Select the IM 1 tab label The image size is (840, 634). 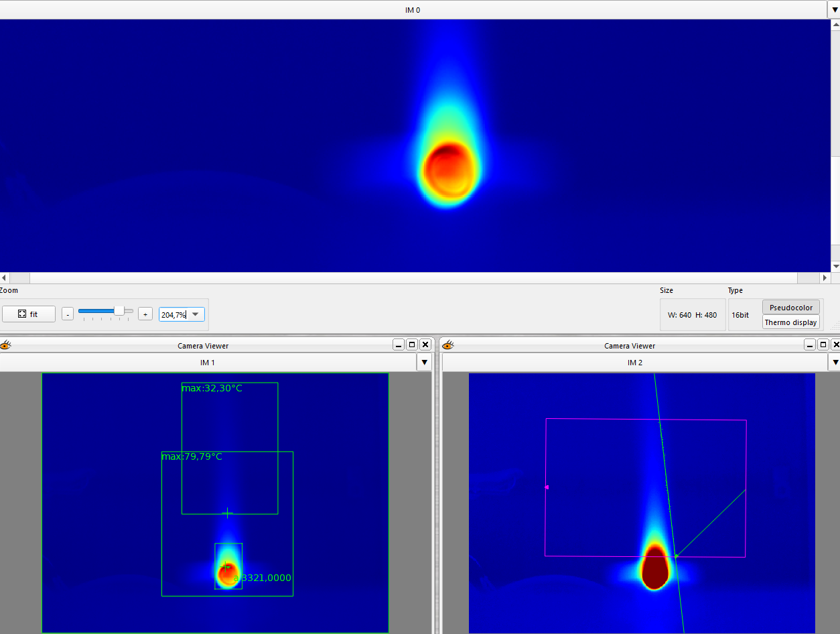coord(208,363)
